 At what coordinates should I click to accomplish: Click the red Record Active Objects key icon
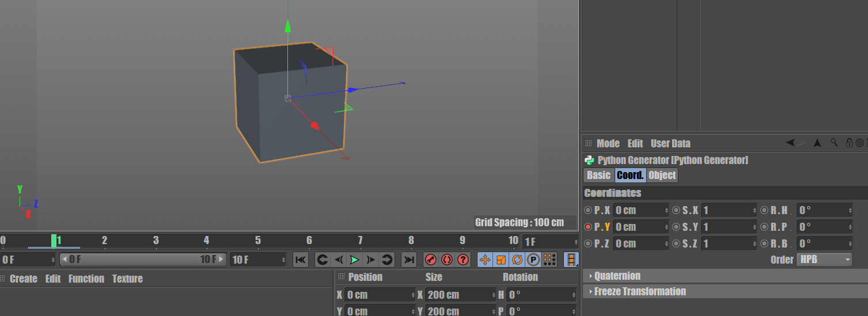pyautogui.click(x=431, y=260)
